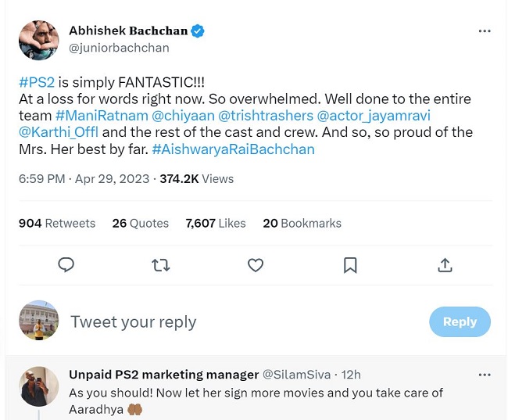Open the three-dot more options menu
Image resolution: width=508 pixels, height=420 pixels.
pos(485,31)
